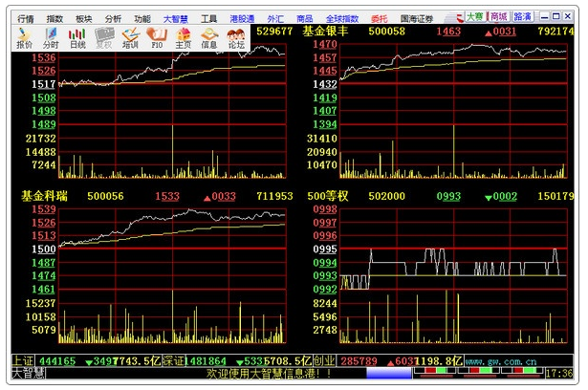Select the 基金银丰 fund name
The image size is (588, 390).
coord(325,32)
